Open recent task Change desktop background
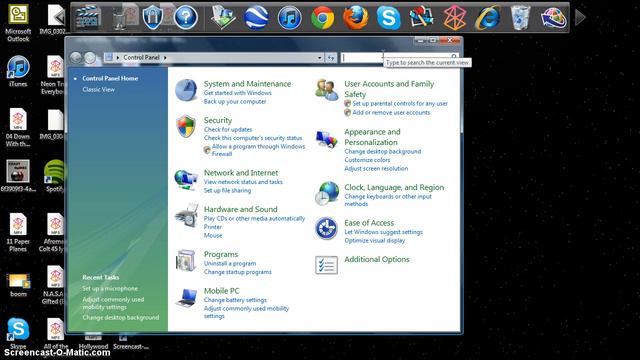 (120, 318)
